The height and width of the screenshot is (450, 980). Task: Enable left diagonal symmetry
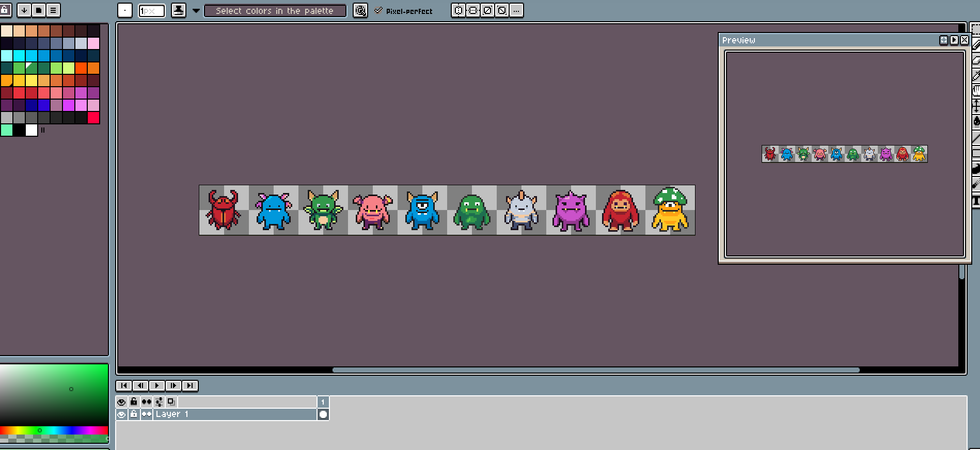(x=502, y=10)
